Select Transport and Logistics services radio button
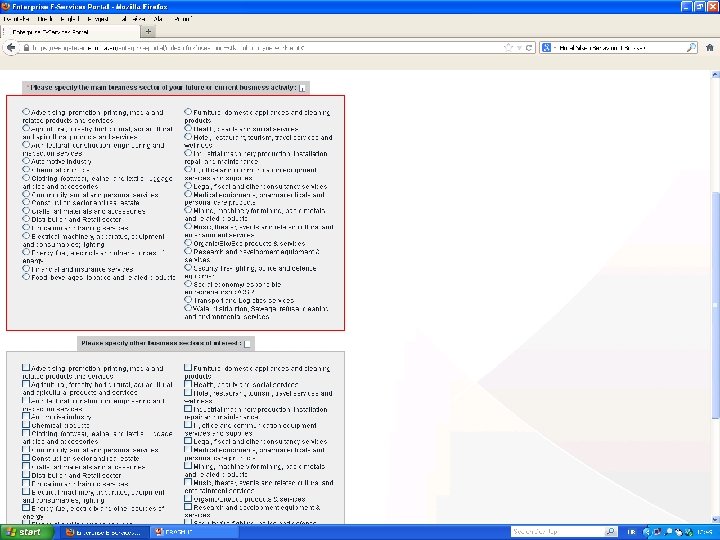This screenshot has width=720, height=540. pyautogui.click(x=188, y=300)
